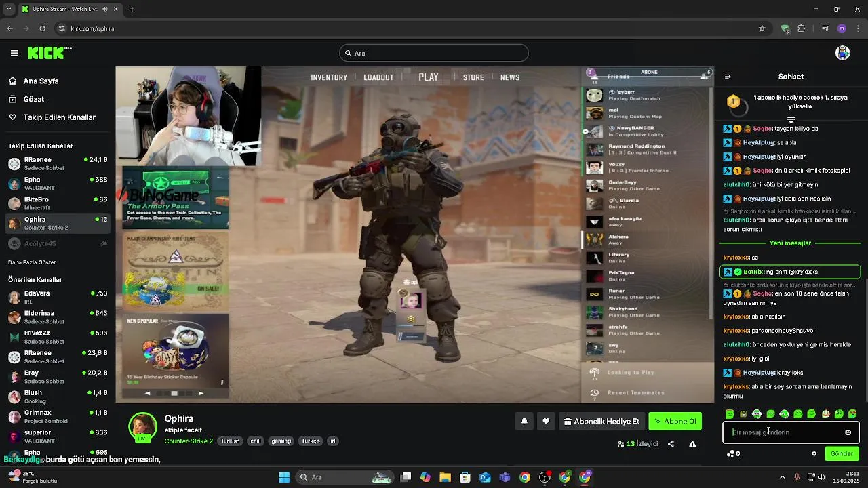Open offline Acolyte45 channel
This screenshot has height=488, width=868.
click(x=57, y=243)
